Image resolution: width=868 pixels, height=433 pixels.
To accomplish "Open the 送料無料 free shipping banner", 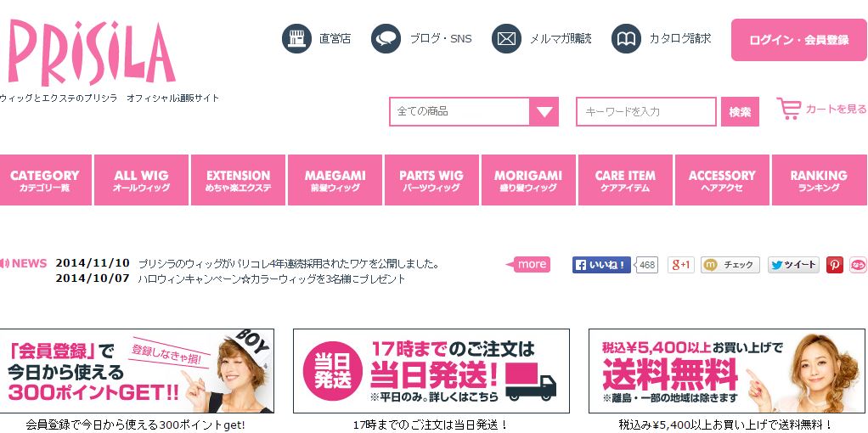I will [727, 371].
